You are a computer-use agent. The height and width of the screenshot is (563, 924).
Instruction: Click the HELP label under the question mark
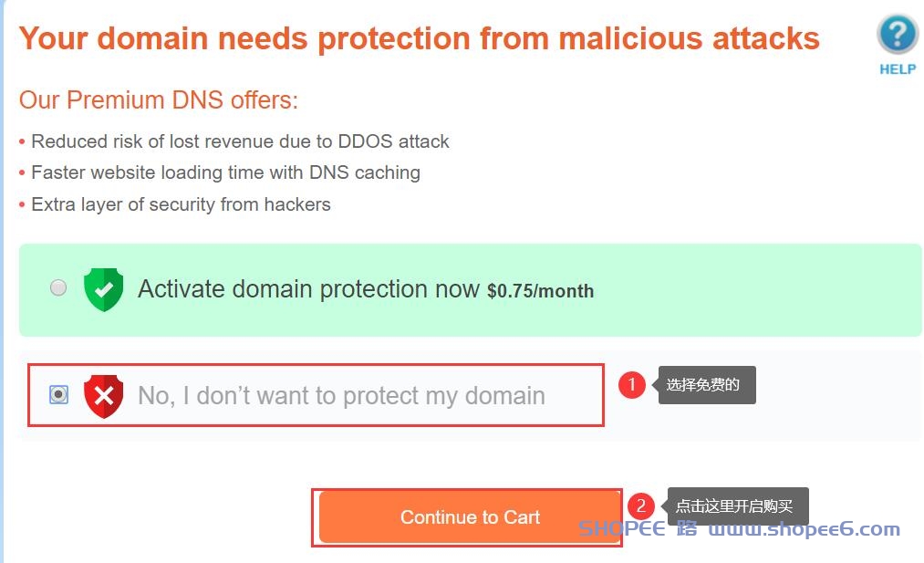897,69
